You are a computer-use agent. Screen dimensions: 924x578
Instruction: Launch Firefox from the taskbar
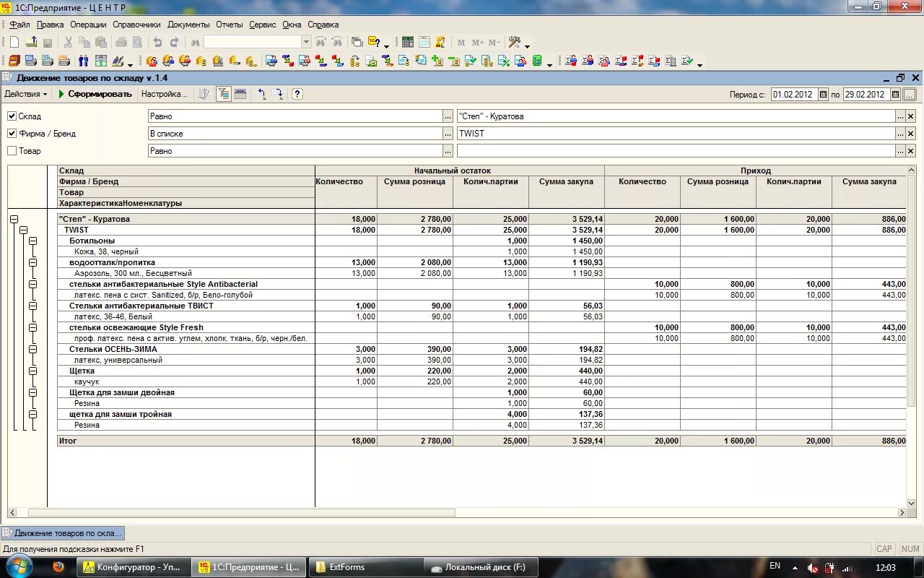pyautogui.click(x=59, y=567)
